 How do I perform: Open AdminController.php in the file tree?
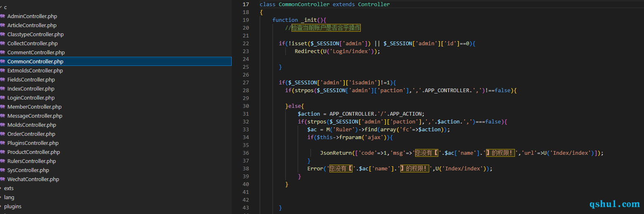click(32, 16)
